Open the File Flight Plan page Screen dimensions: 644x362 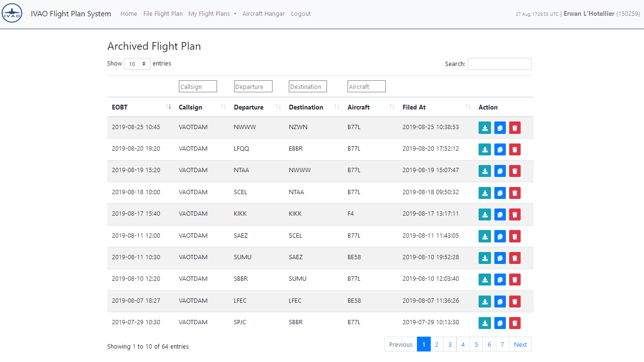coord(163,13)
